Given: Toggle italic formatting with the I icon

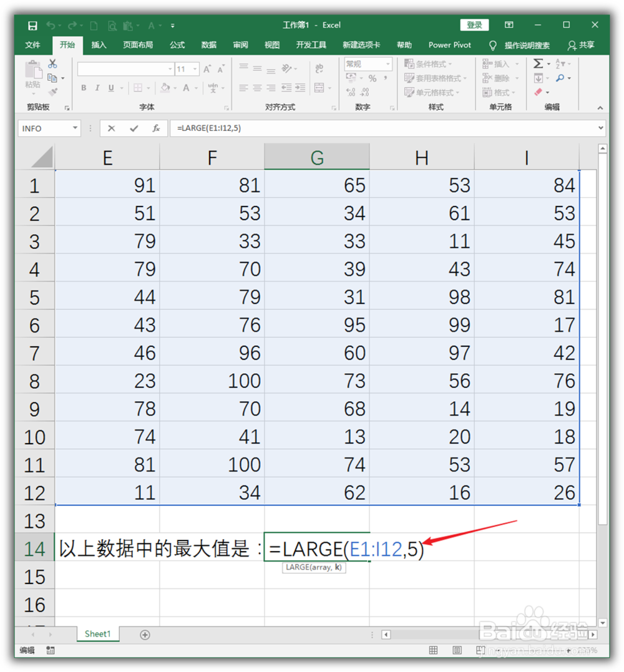Looking at the screenshot, I should (x=99, y=88).
